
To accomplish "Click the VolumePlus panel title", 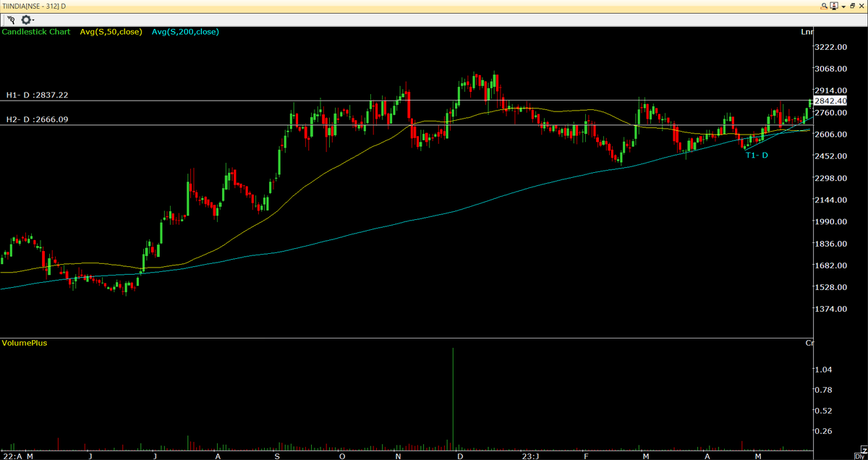I will coord(23,343).
